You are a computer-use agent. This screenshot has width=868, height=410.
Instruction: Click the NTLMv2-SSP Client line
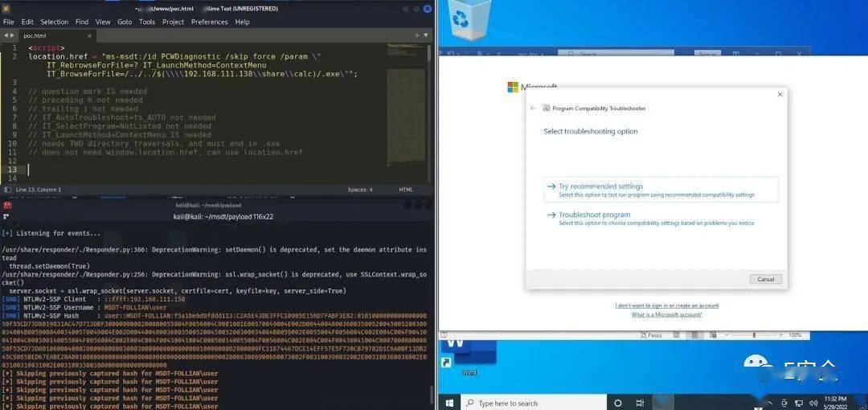(x=93, y=299)
